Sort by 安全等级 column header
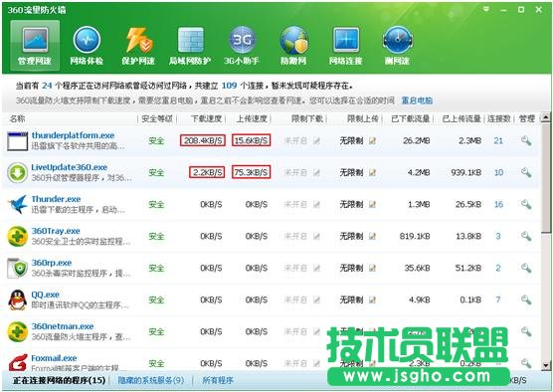The image size is (553, 392). point(157,118)
